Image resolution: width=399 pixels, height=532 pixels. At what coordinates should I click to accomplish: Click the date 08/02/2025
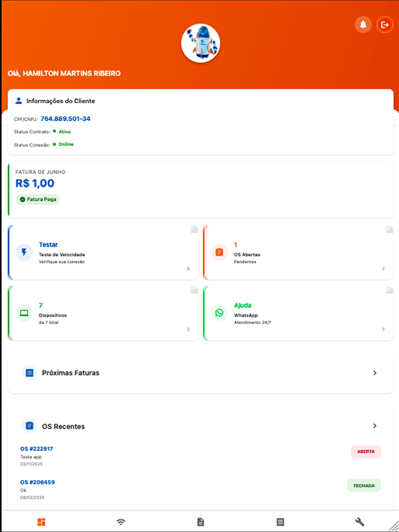pyautogui.click(x=32, y=497)
